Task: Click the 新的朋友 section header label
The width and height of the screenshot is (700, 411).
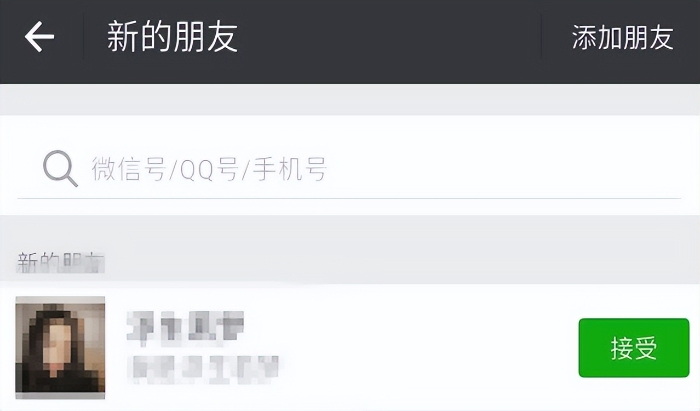Action: pyautogui.click(x=61, y=262)
